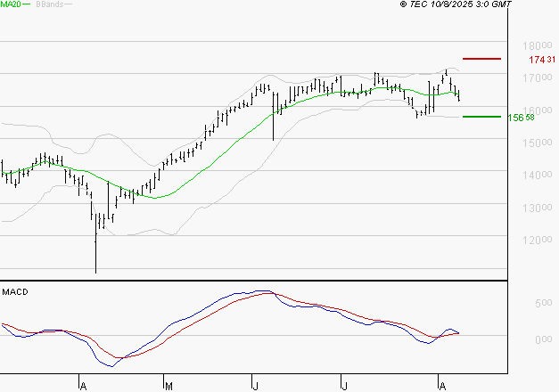This screenshot has height=392, width=559.
Task: Click the BBands legend label
Action: (x=50, y=4)
